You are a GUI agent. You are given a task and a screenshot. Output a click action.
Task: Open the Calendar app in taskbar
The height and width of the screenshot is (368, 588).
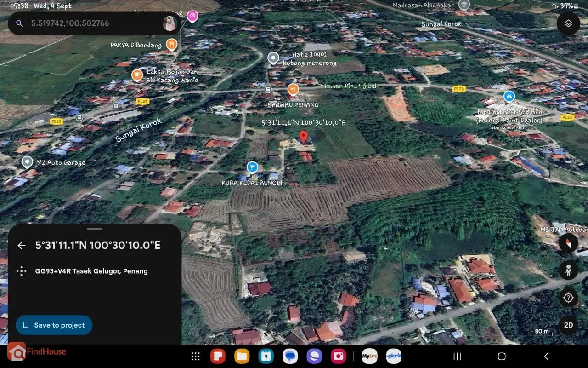pyautogui.click(x=266, y=356)
